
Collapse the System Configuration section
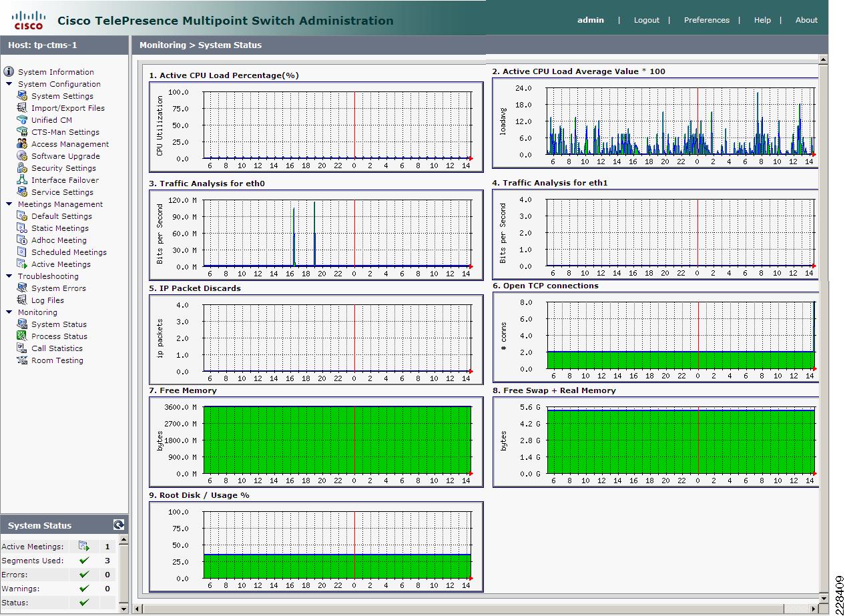pos(9,84)
